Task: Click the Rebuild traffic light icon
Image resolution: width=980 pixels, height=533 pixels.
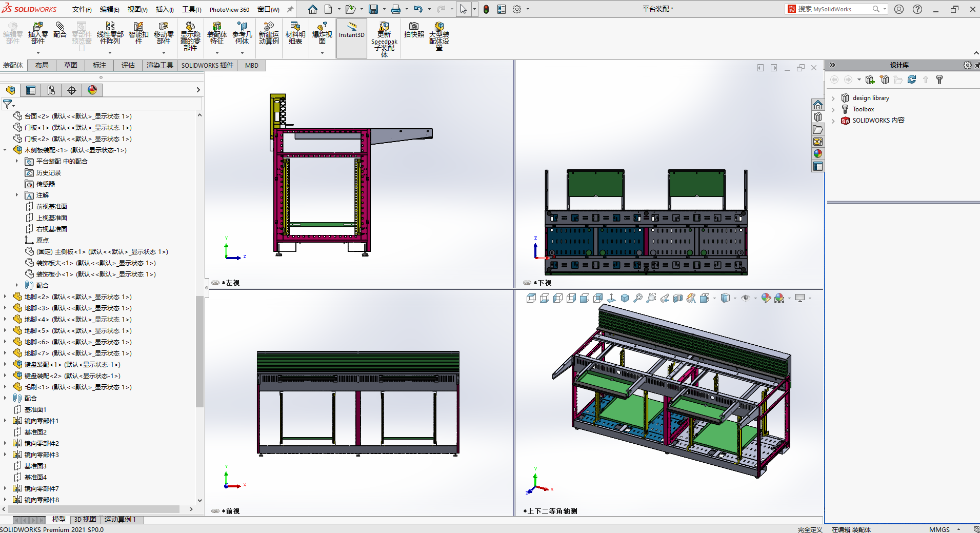Action: pyautogui.click(x=486, y=9)
